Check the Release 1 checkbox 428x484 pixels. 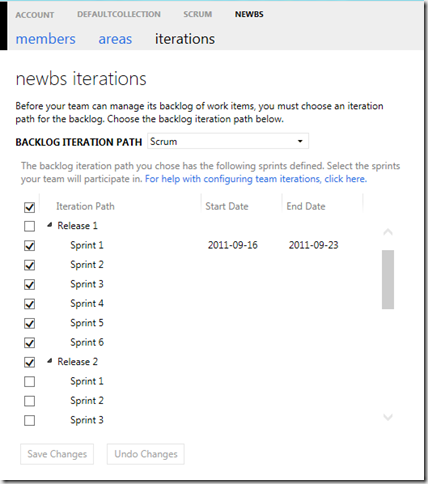29,226
